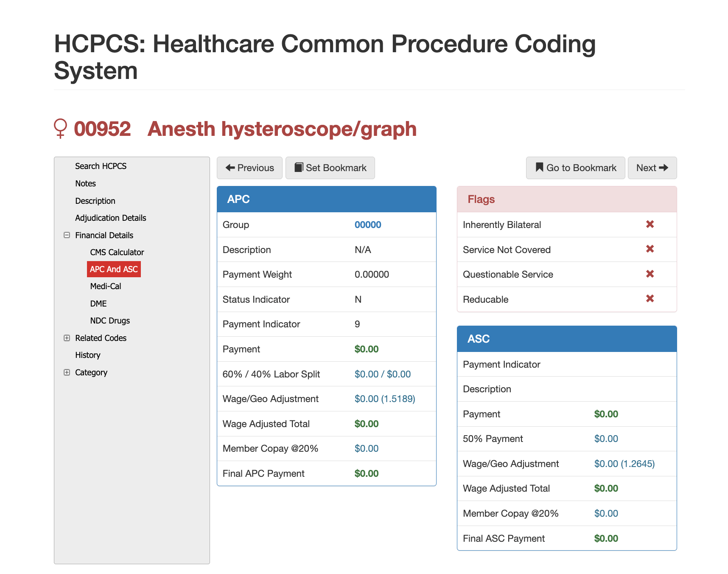The height and width of the screenshot is (574, 728).
Task: View History from the sidebar
Action: point(87,355)
